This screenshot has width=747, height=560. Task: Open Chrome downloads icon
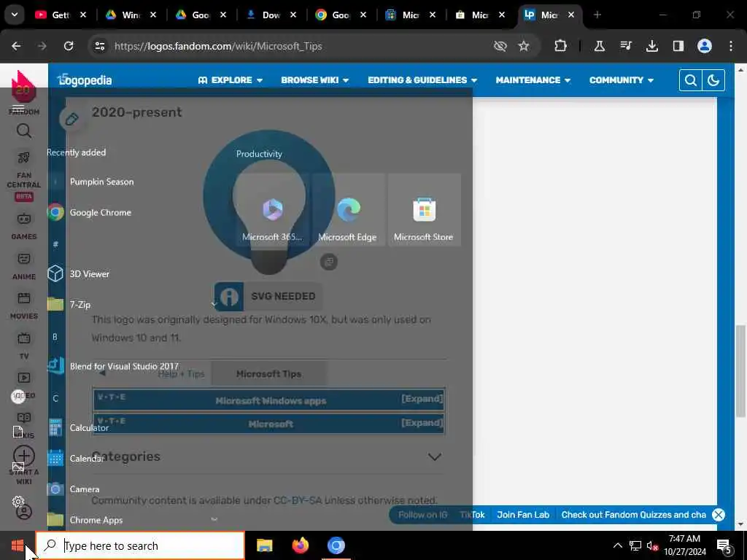(651, 46)
